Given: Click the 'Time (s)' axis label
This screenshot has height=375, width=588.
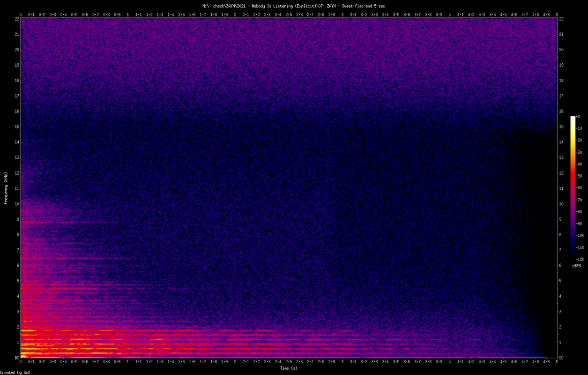Looking at the screenshot, I should (289, 368).
